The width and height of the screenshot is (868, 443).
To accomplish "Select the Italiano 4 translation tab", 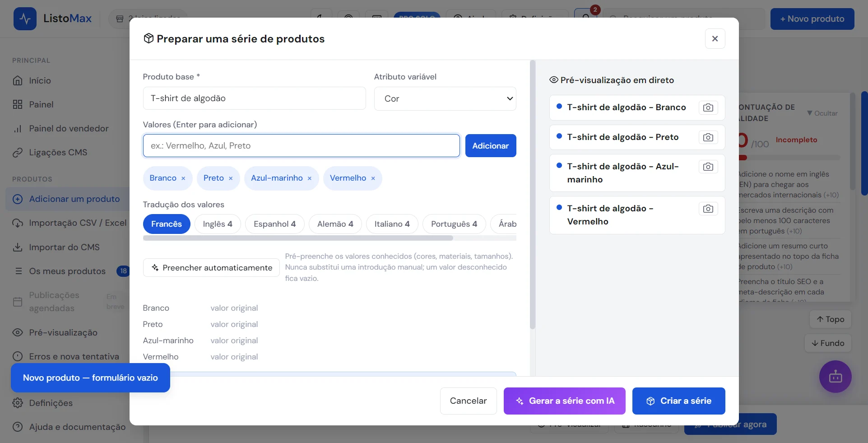I will click(x=392, y=224).
